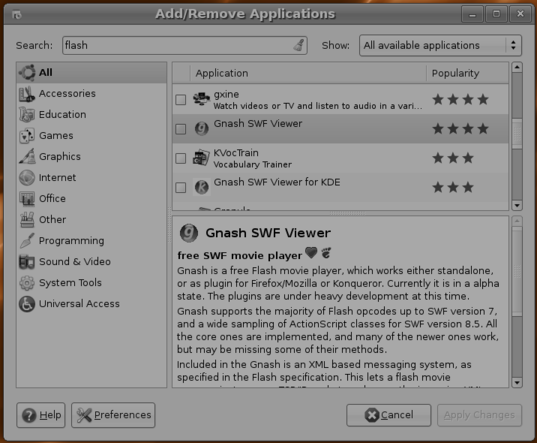Open the Help button

41,415
